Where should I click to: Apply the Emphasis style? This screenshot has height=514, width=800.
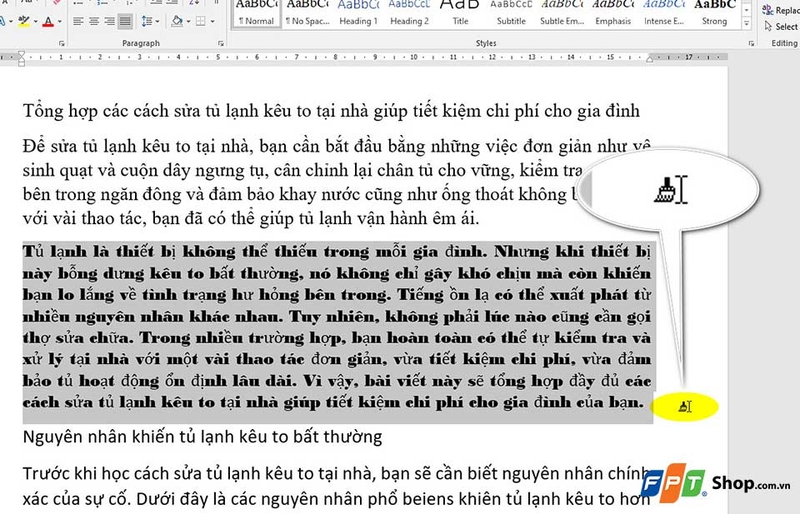pos(613,14)
